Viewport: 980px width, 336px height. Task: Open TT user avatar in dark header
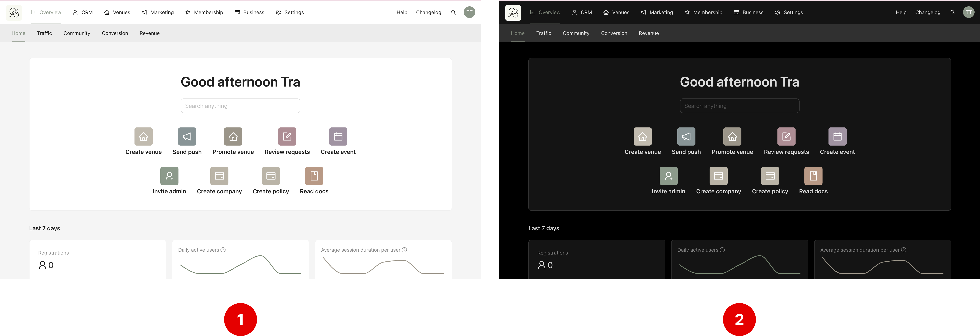click(x=968, y=12)
